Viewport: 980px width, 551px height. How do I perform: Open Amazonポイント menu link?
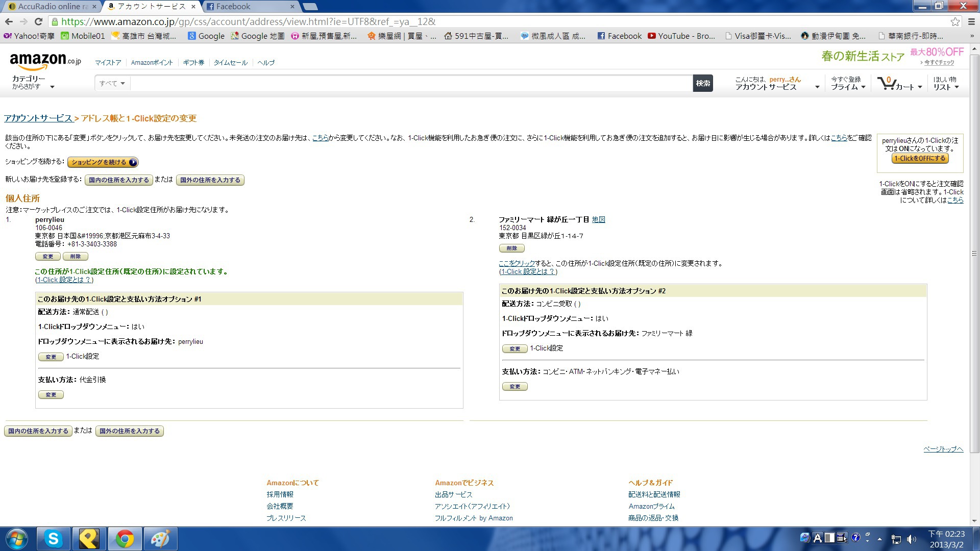coord(152,62)
